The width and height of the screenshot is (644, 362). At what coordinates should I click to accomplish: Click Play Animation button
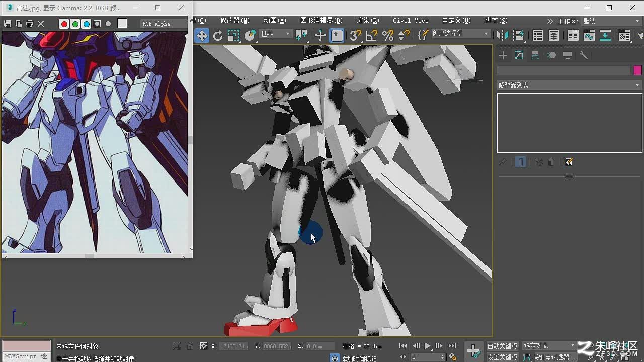[427, 346]
